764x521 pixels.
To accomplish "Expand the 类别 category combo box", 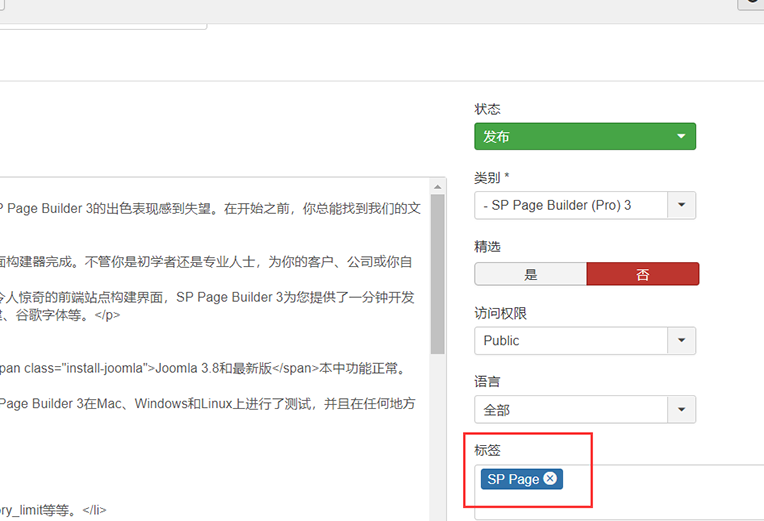I will pyautogui.click(x=570, y=205).
